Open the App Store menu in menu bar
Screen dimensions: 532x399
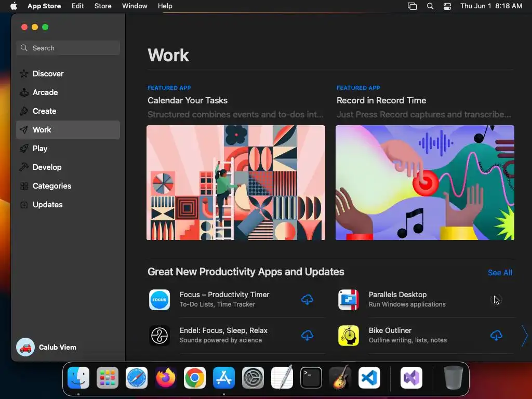(x=44, y=6)
